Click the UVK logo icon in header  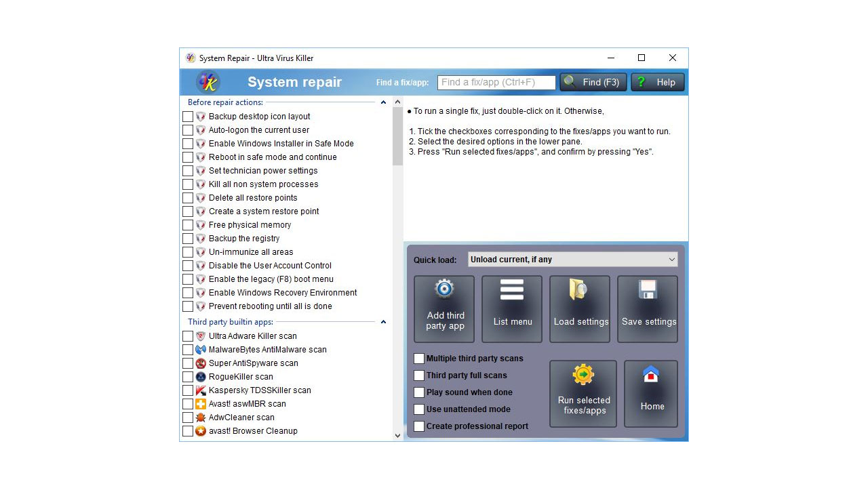tap(208, 82)
